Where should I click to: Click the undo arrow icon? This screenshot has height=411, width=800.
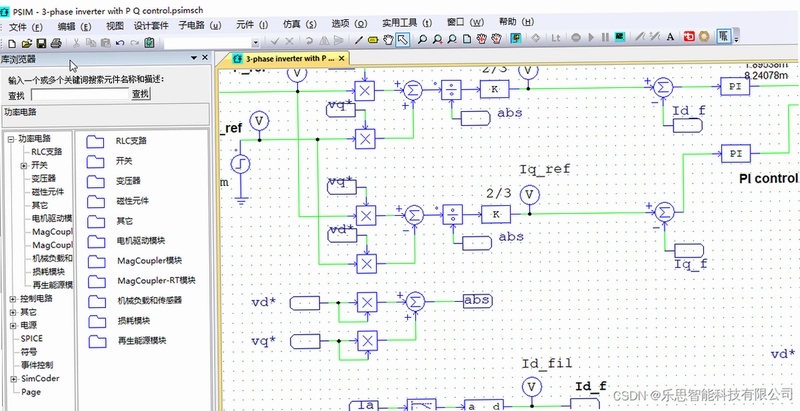click(x=120, y=43)
